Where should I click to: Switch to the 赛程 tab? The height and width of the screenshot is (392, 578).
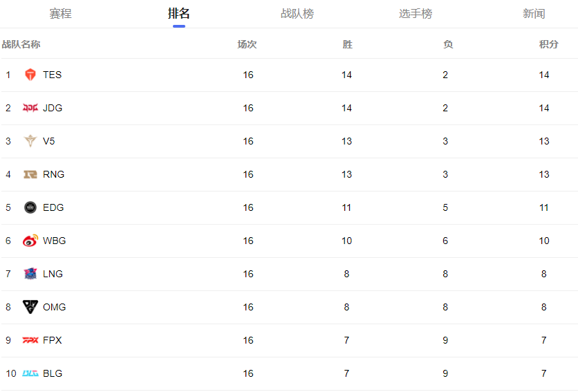click(x=60, y=14)
